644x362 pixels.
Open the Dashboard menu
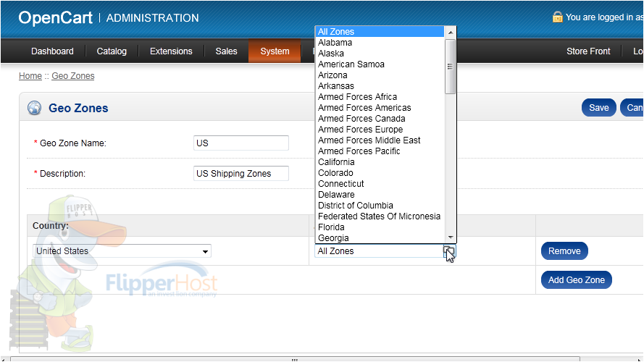pyautogui.click(x=52, y=51)
